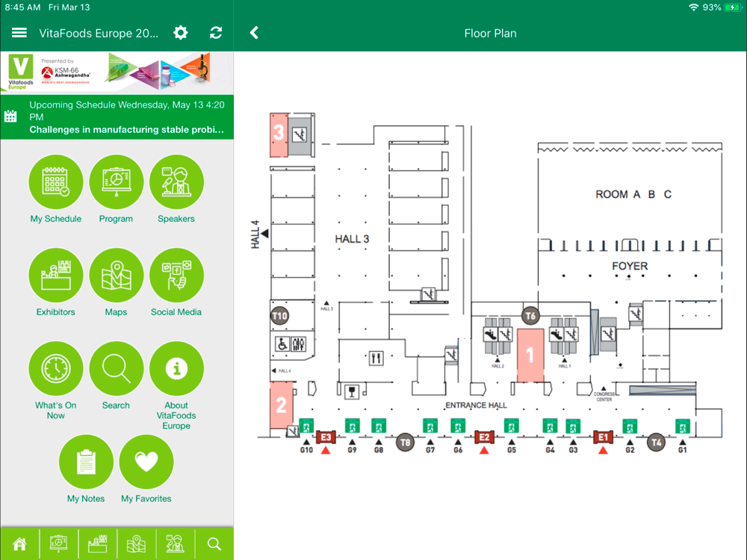This screenshot has width=747, height=560.
Task: Tap the HALL 3 label
Action: (x=352, y=239)
